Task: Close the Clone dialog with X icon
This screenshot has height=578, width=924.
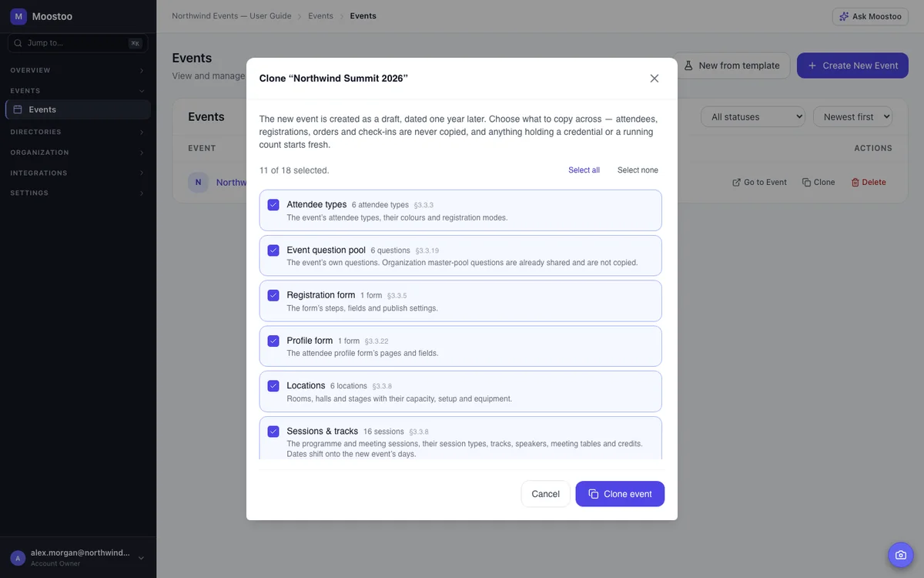Action: [654, 79]
